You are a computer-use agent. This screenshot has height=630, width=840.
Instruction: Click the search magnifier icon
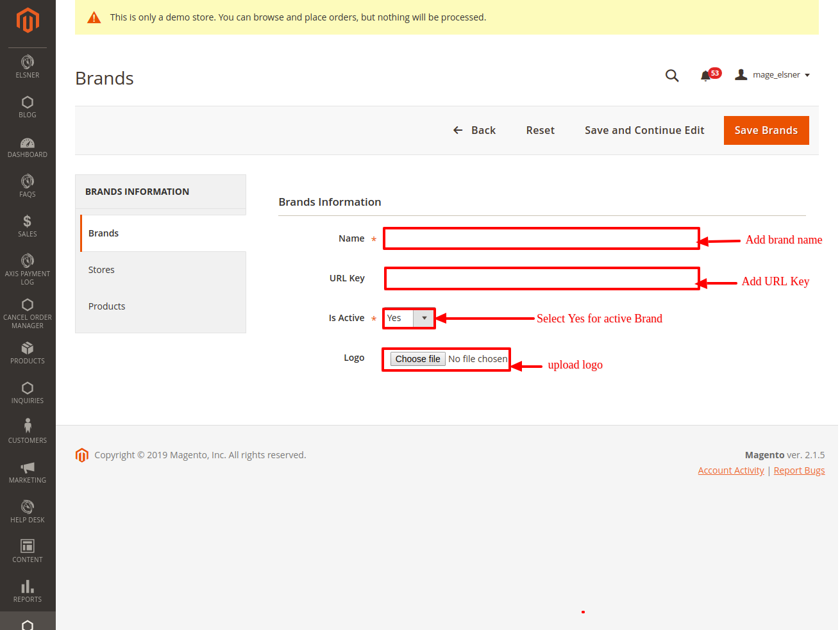pos(671,76)
